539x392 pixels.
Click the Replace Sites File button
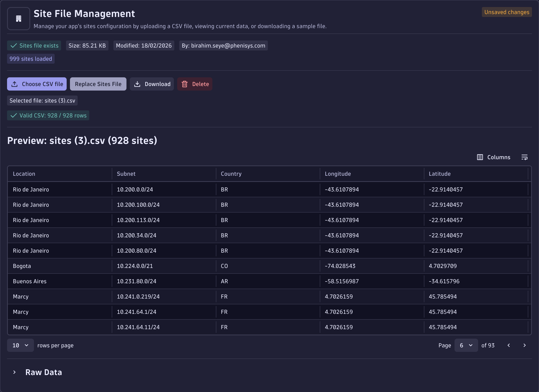pos(98,84)
